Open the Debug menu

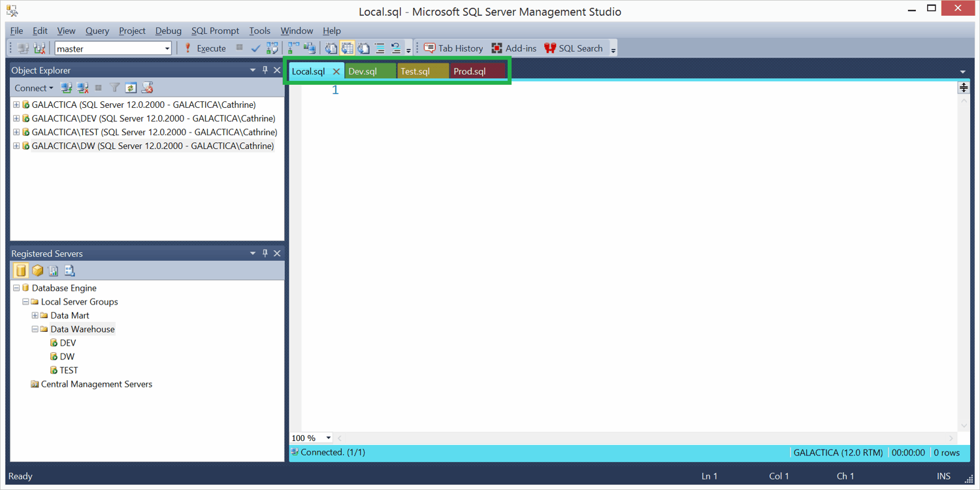[x=168, y=31]
